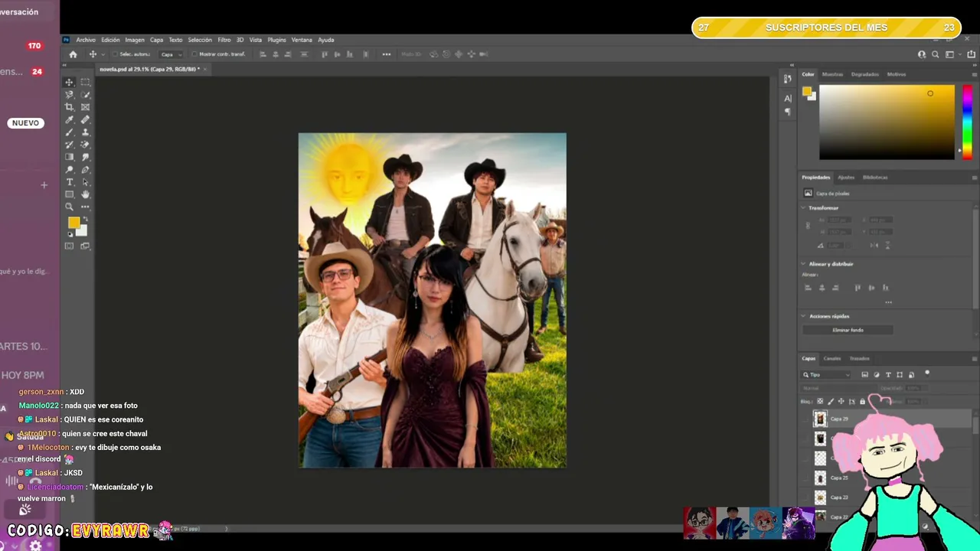This screenshot has height=551, width=980.
Task: Click the Home icon in options bar
Action: tap(73, 54)
